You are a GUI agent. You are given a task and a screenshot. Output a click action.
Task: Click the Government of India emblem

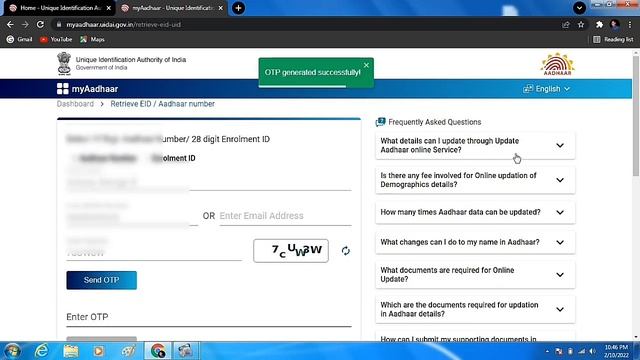coord(64,63)
